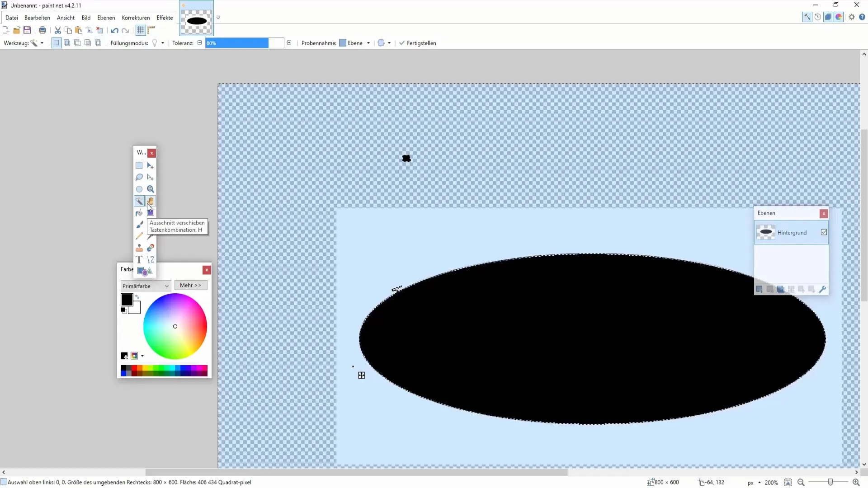Open the Ebenen menu
Viewport: 868px width, 488px height.
(x=106, y=18)
